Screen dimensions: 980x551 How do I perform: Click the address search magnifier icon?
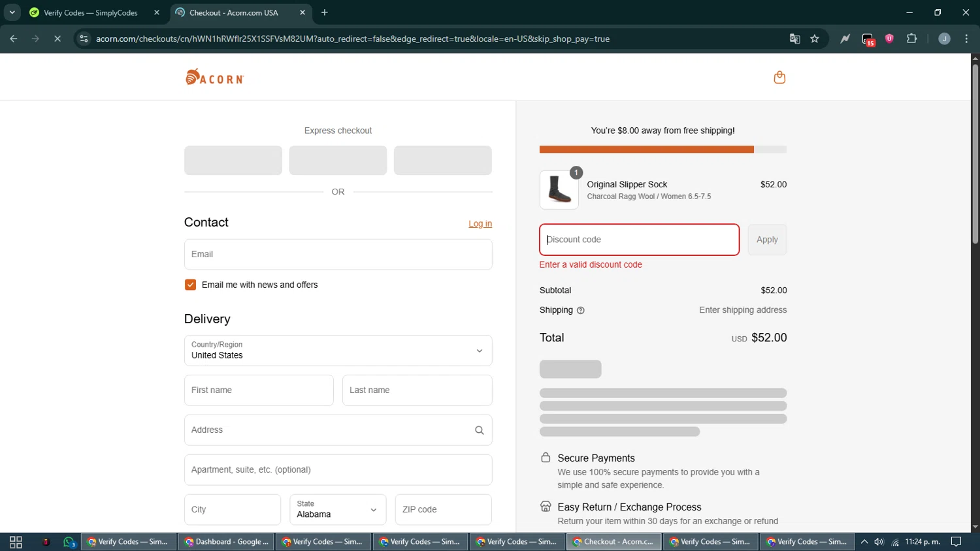tap(479, 430)
